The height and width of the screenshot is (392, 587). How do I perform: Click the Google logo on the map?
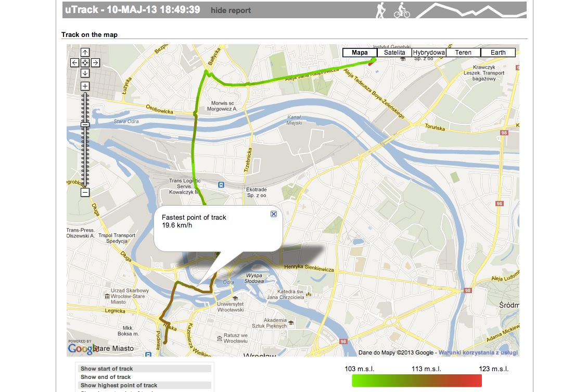[83, 348]
